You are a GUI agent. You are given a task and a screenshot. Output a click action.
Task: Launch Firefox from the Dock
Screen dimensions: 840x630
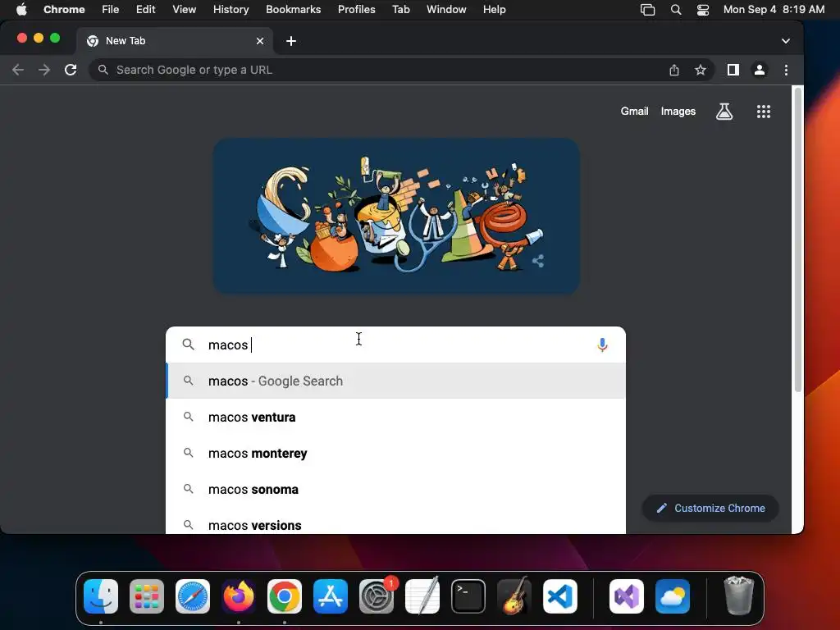tap(239, 596)
